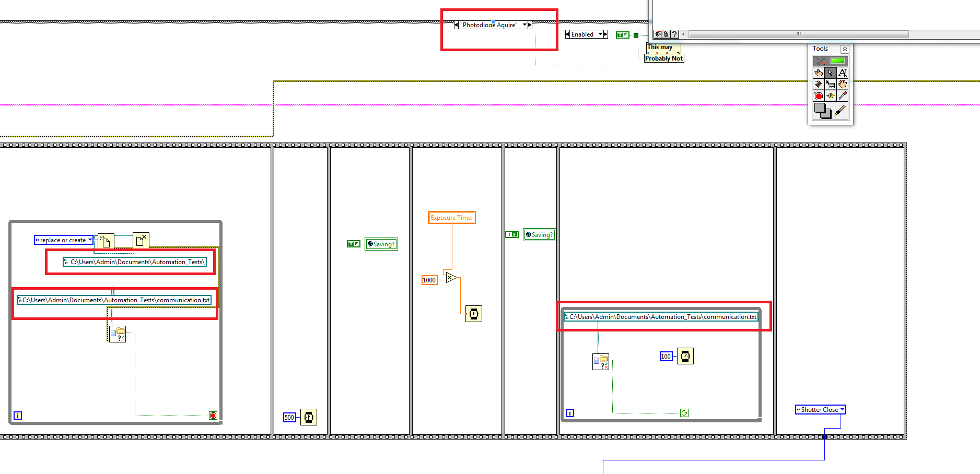This screenshot has width=980, height=474.
Task: Expand the 'replace or create' enum
Action: [90, 240]
